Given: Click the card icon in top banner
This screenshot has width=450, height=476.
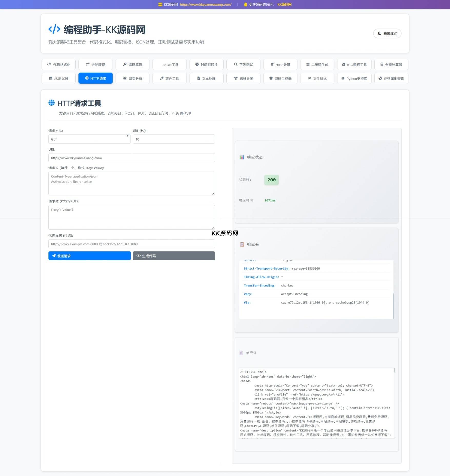Looking at the screenshot, I should pyautogui.click(x=160, y=4).
